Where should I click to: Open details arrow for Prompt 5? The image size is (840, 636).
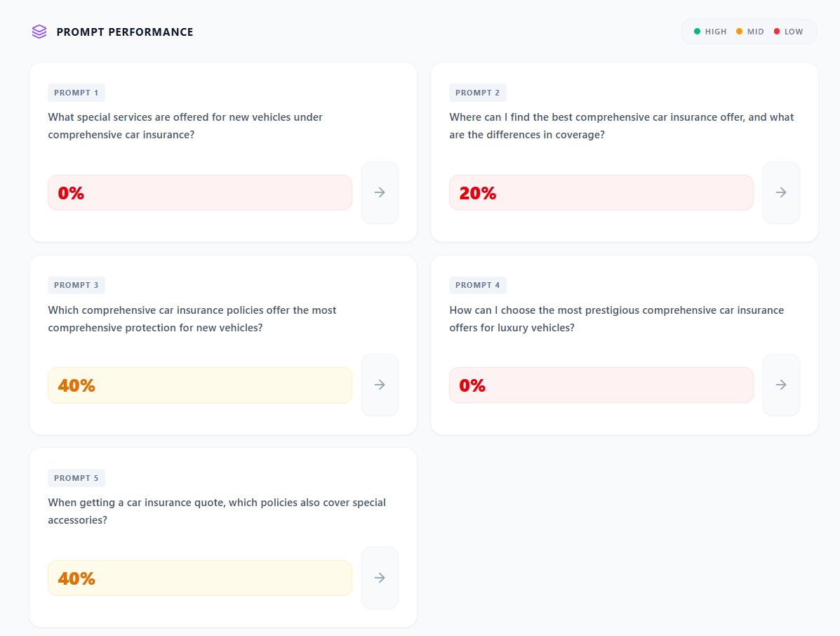click(x=380, y=577)
